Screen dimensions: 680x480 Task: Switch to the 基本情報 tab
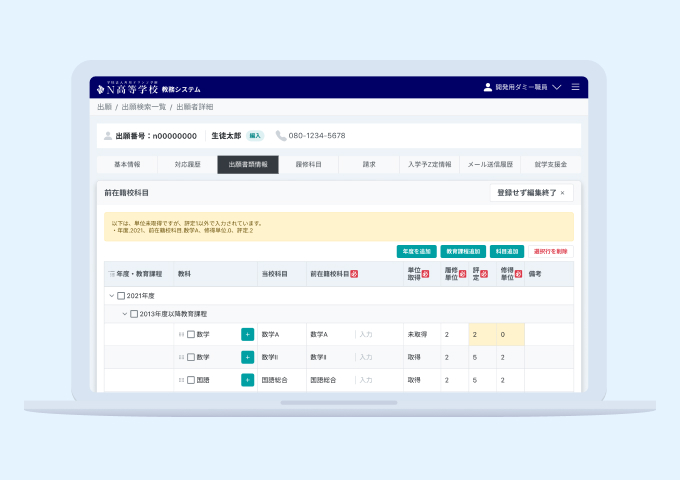pyautogui.click(x=127, y=164)
